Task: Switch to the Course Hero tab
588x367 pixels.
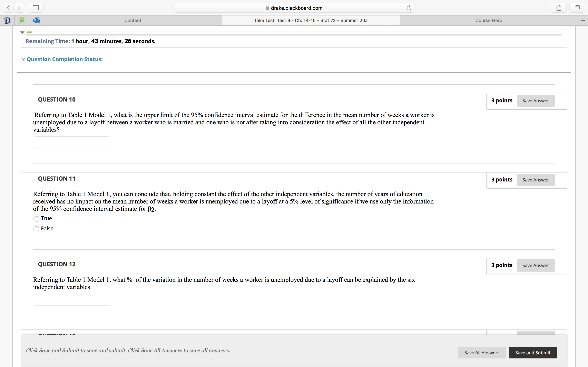Action: point(489,20)
